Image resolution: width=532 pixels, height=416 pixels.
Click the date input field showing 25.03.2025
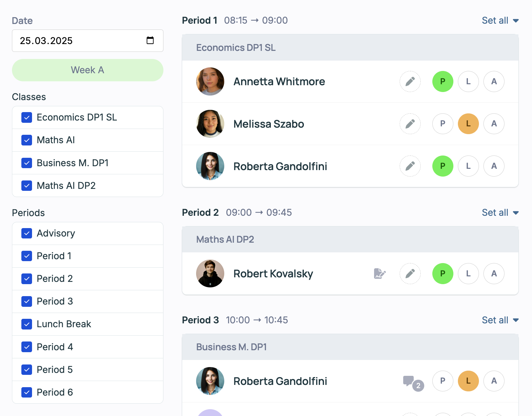(78, 40)
